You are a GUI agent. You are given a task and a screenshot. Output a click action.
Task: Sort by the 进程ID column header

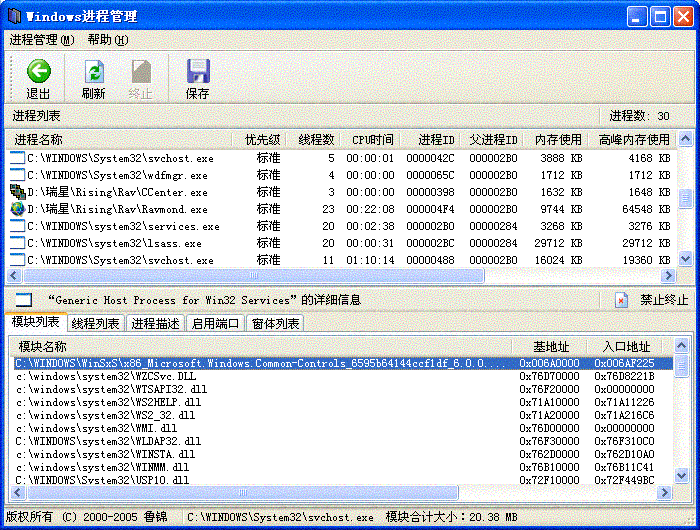tap(430, 140)
